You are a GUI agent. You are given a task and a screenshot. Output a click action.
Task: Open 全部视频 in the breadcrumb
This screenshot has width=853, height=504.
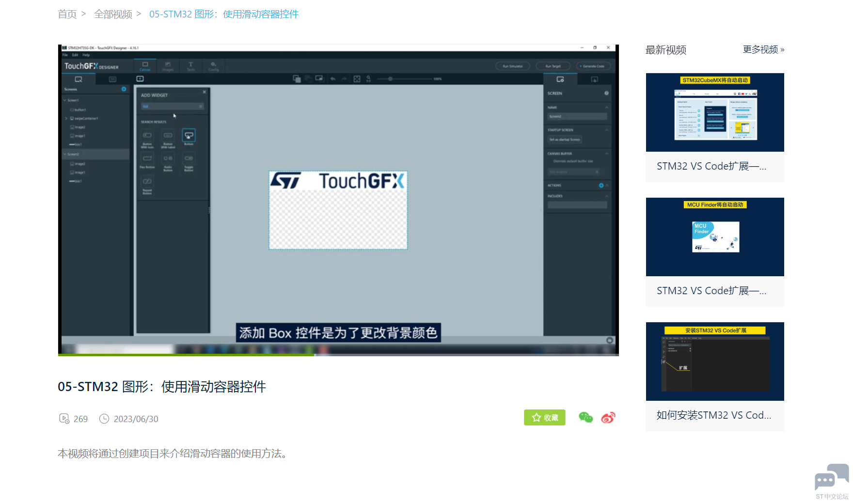(113, 14)
